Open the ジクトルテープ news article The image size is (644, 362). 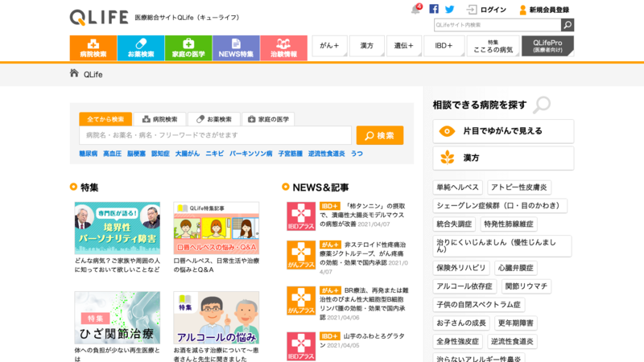tap(364, 257)
